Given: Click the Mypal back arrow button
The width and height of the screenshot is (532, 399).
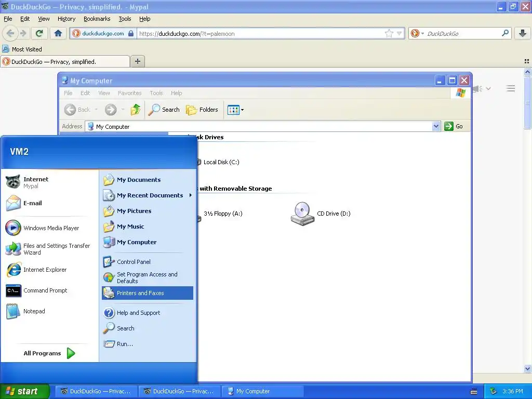Looking at the screenshot, I should pos(10,33).
